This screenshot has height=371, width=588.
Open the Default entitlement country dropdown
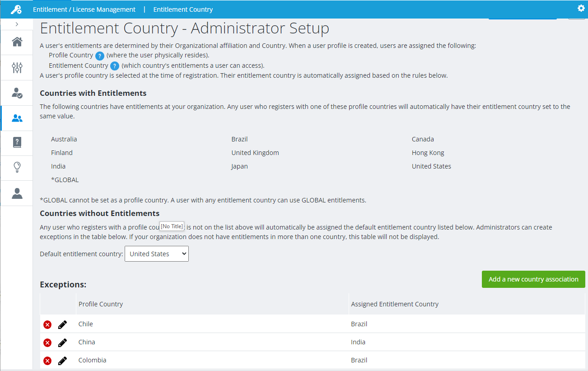tap(156, 254)
